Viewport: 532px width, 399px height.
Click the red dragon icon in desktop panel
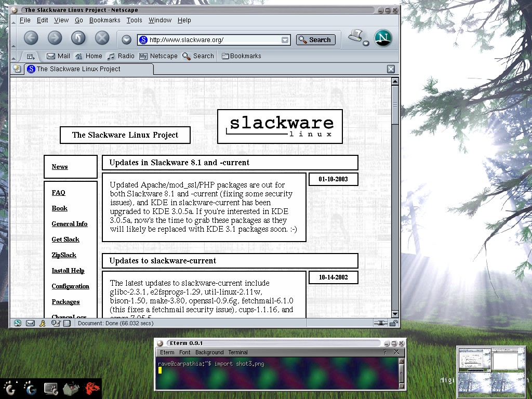(92, 389)
